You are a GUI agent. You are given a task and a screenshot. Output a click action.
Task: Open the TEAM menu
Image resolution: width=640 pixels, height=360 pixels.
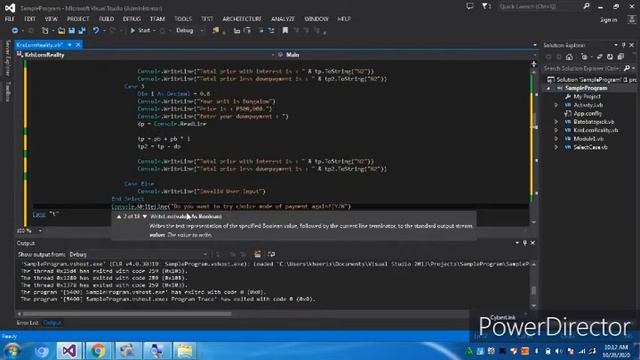(157, 19)
